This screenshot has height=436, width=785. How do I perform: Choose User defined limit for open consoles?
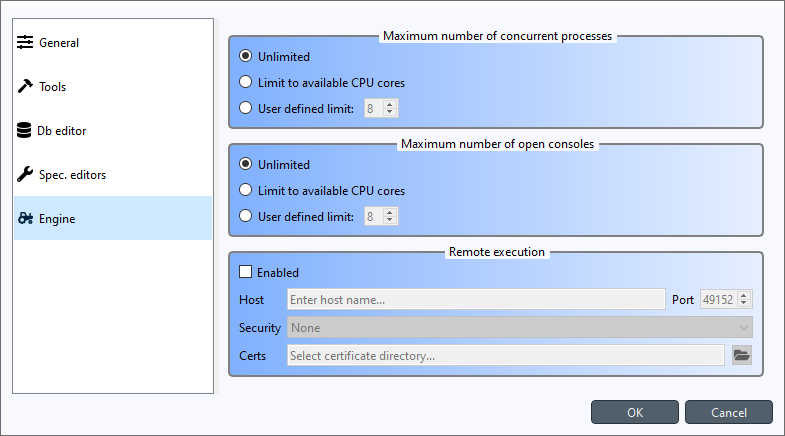click(x=245, y=216)
